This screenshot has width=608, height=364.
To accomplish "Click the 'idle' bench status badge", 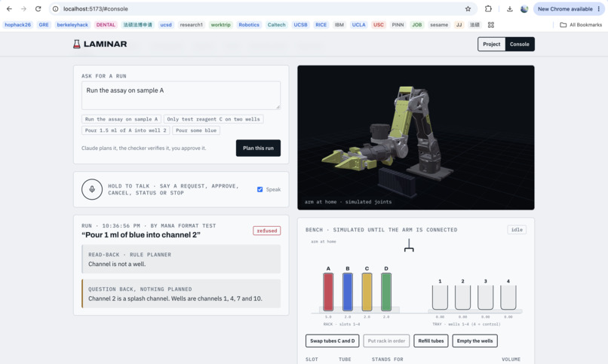I will click(517, 230).
